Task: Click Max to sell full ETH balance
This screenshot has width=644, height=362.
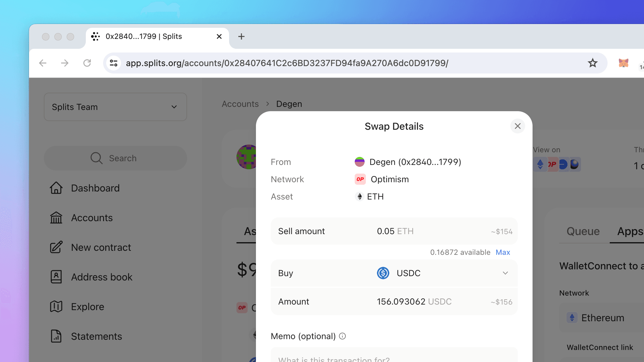Action: 503,252
